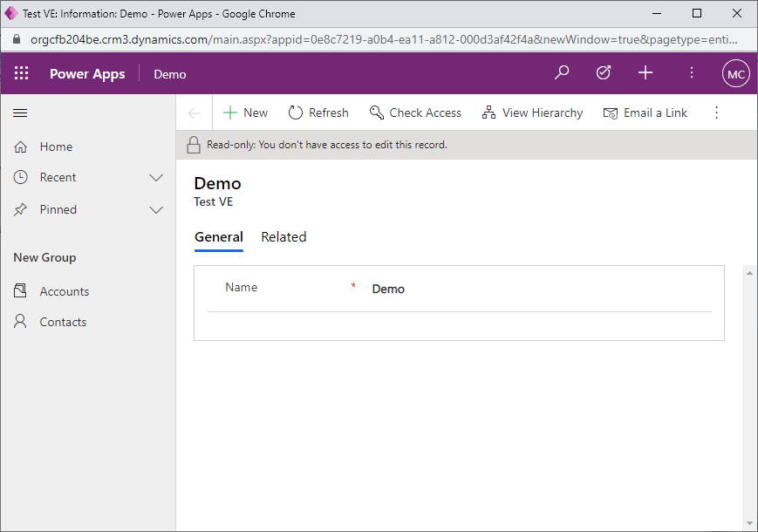Go to Accounts in the sidebar
Screen dimensions: 758x532
point(64,291)
